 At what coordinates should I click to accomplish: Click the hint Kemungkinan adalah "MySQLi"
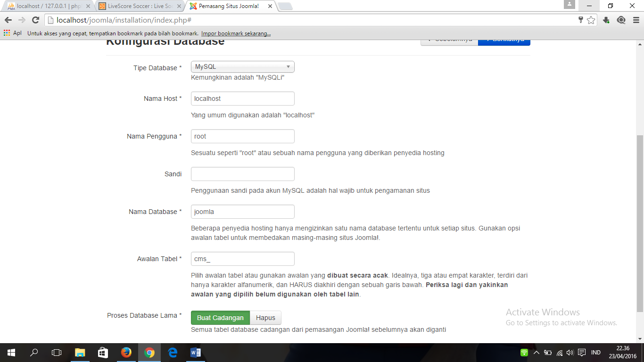click(238, 77)
